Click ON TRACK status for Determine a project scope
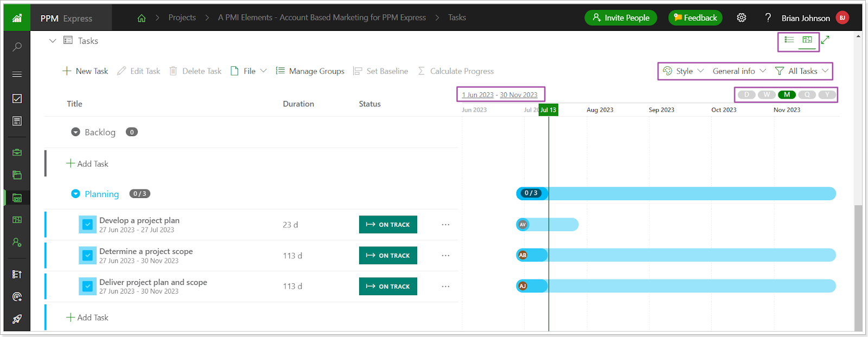The image size is (868, 337). click(388, 256)
